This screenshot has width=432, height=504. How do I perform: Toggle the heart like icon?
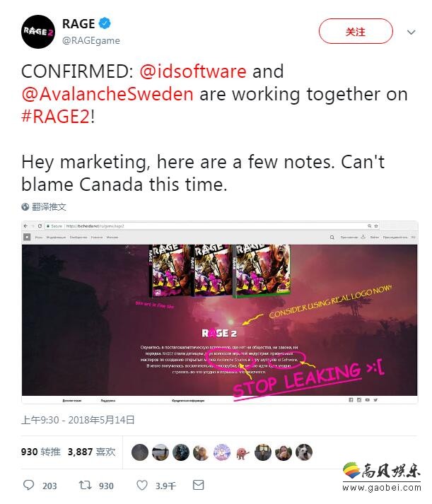[142, 485]
